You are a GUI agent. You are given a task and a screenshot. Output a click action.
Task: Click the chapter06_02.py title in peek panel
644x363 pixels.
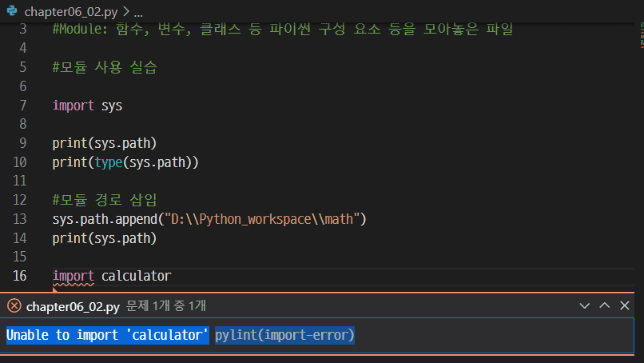click(x=73, y=305)
